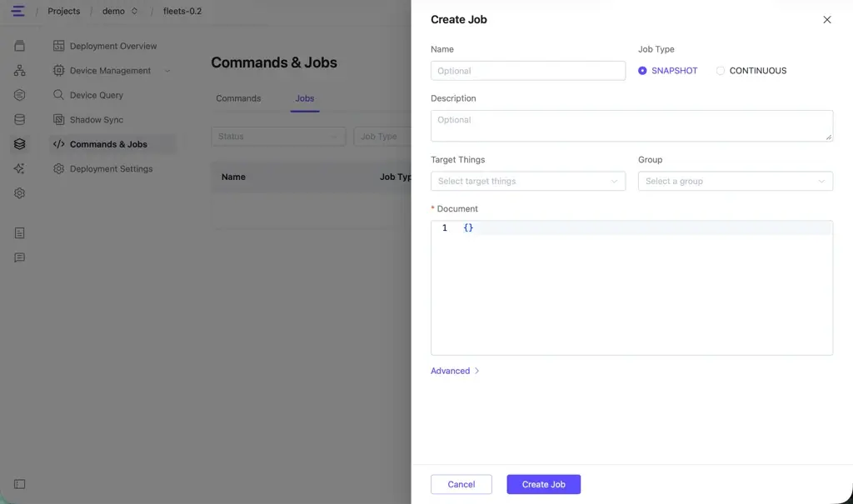Click the hamburger menu logo icon

point(17,11)
